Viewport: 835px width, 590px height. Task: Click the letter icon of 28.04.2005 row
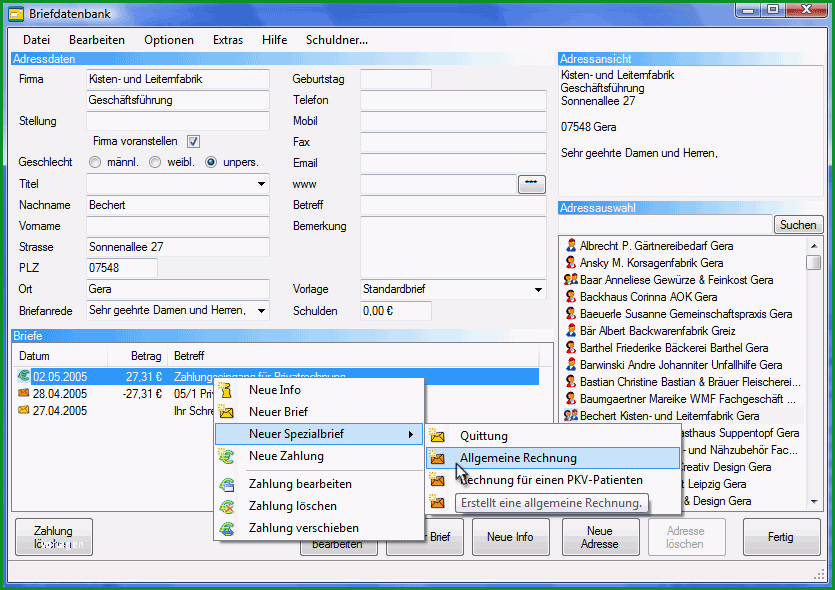point(23,393)
